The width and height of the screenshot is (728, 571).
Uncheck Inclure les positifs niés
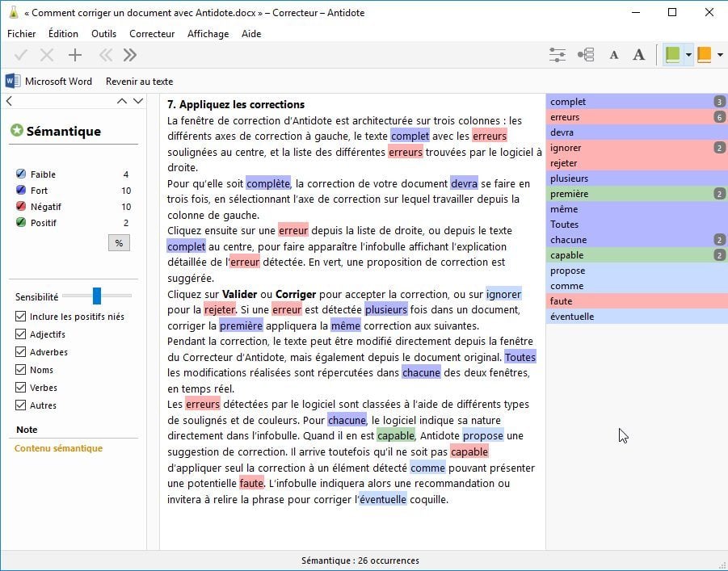[x=20, y=317]
